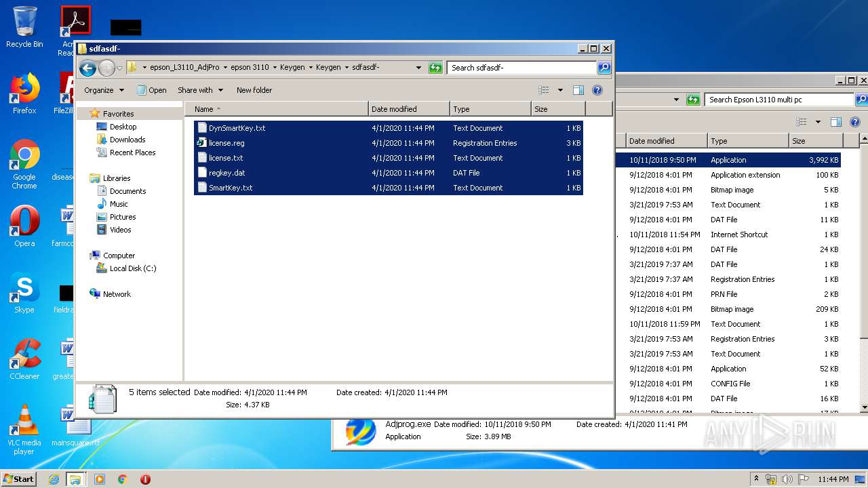This screenshot has height=488, width=868.
Task: Click the Search sdfasdf- input field
Action: (521, 68)
